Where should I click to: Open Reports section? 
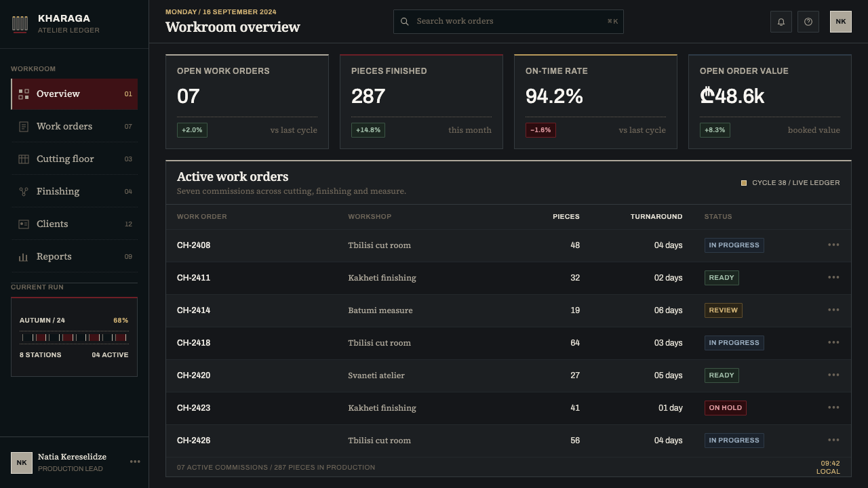pyautogui.click(x=75, y=256)
